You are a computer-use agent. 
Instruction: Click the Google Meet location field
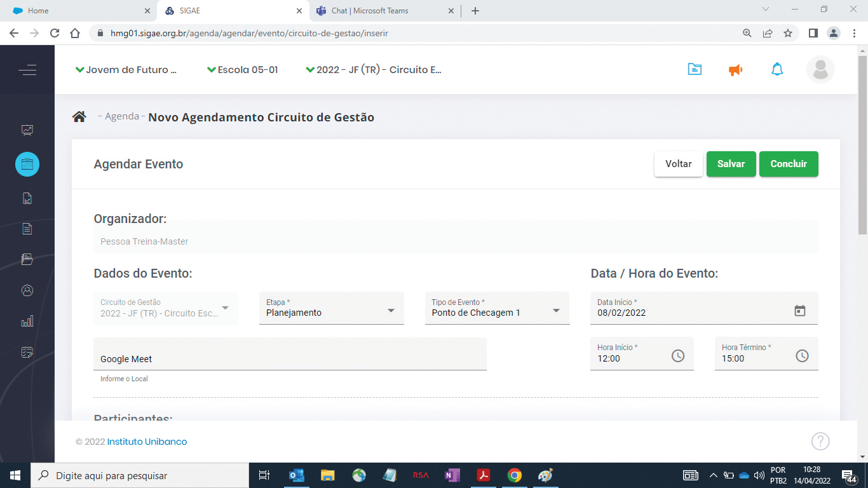[x=290, y=354]
